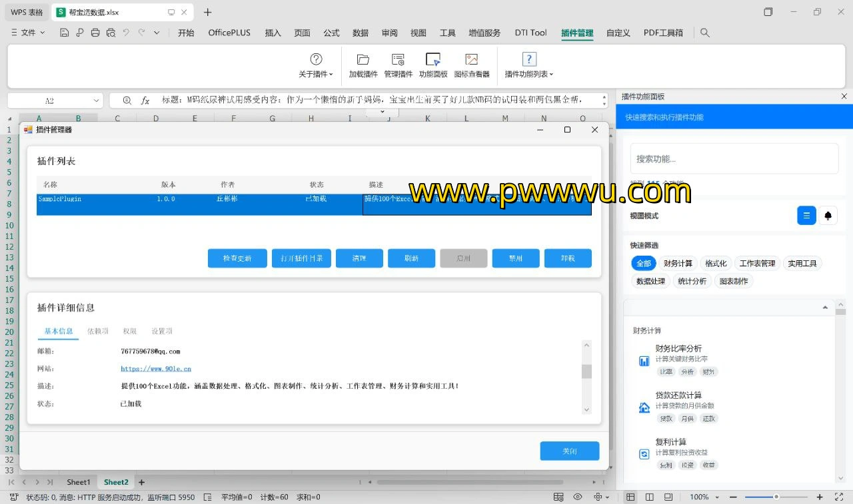
Task: Filter by 图表制作 category
Action: coord(734,281)
